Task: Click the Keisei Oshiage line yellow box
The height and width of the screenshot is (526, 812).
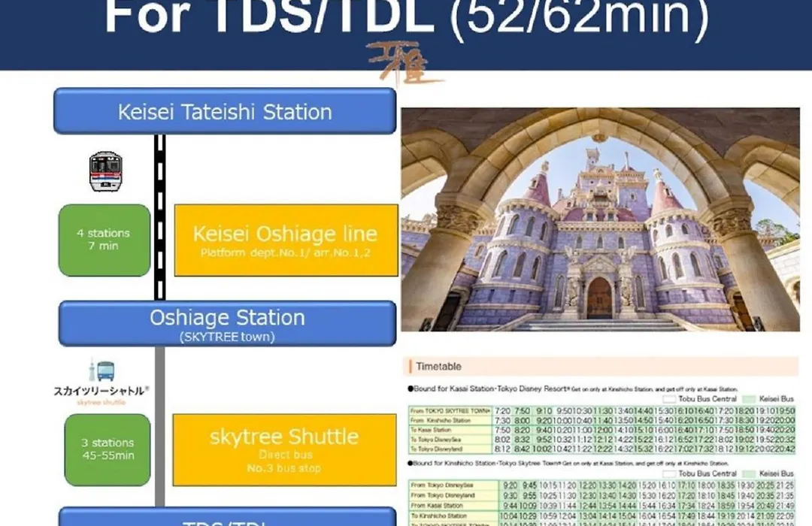Action: coord(286,240)
